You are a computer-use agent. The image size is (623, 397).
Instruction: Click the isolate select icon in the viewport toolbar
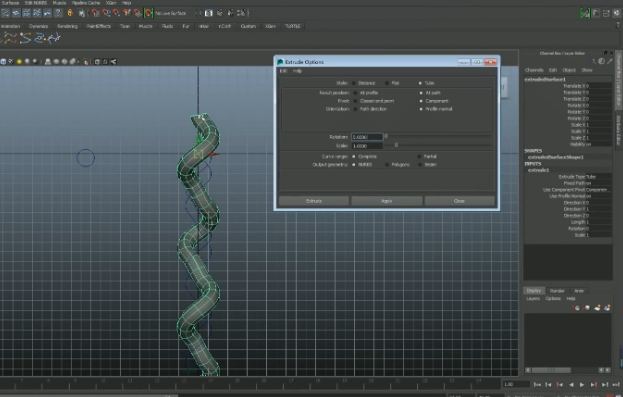pyautogui.click(x=85, y=62)
